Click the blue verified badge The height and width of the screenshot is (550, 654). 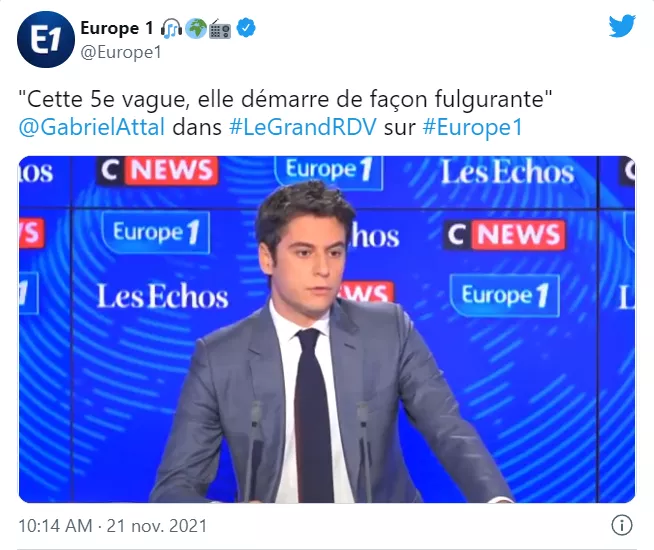(246, 28)
